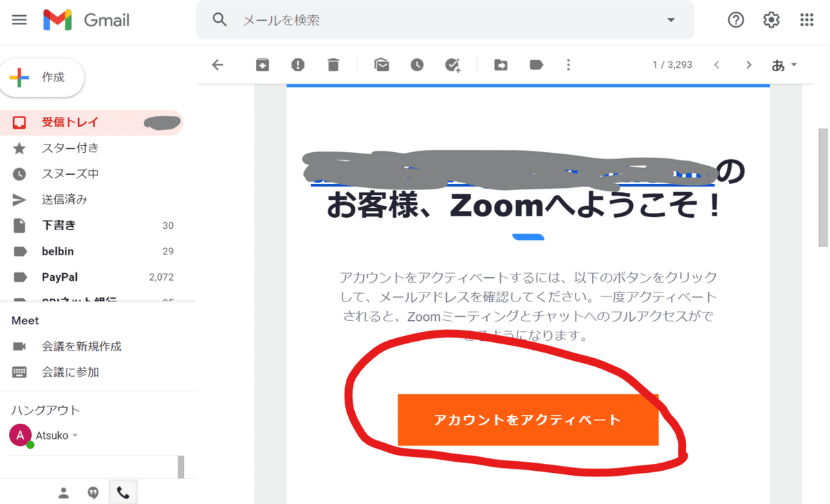Switch to the phone tab in Hangouts
Viewport: 830px width, 504px height.
pyautogui.click(x=122, y=493)
